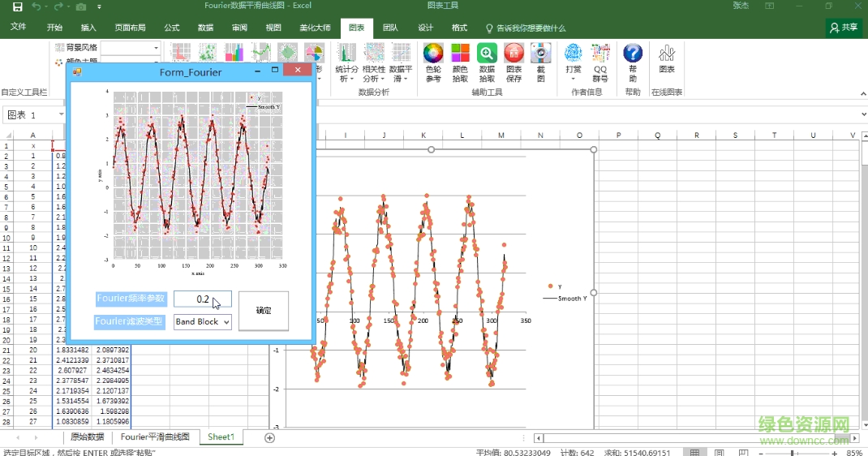
Task: Expand the 数据平滑 dropdown menu
Action: [400, 63]
